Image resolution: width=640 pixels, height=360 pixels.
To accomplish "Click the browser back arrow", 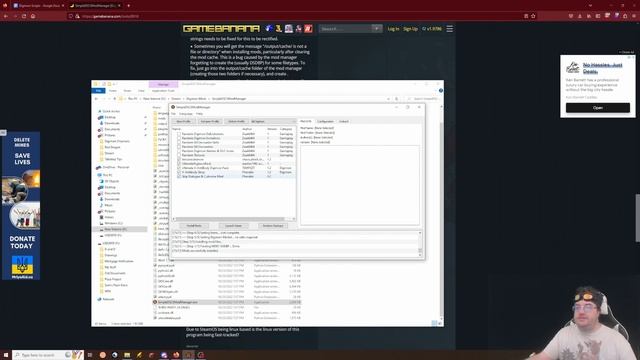I will [6, 16].
